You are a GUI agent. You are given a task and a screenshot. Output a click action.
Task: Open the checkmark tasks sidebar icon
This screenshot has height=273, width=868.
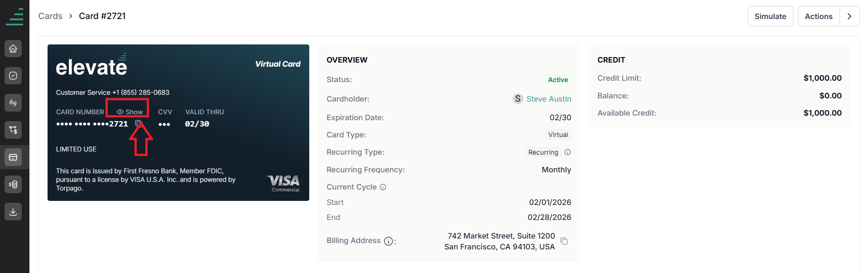pos(13,76)
